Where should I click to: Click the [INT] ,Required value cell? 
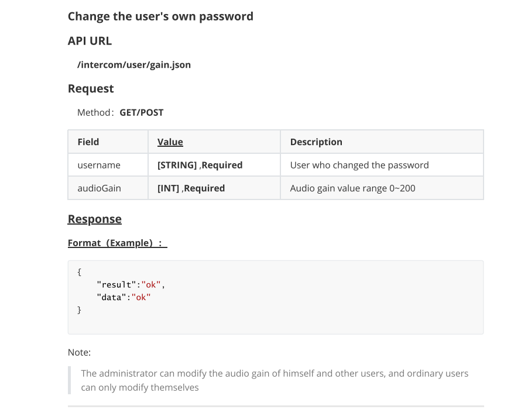214,188
